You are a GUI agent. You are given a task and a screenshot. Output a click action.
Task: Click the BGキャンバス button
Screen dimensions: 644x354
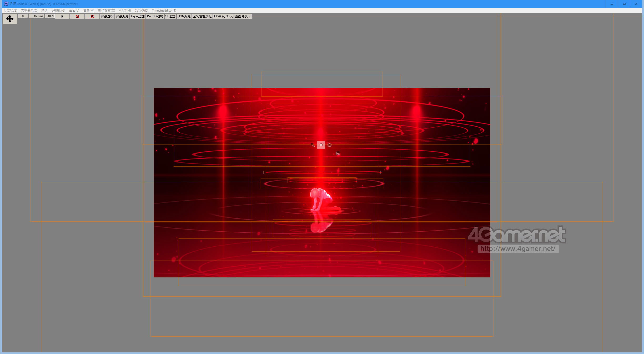coord(223,16)
